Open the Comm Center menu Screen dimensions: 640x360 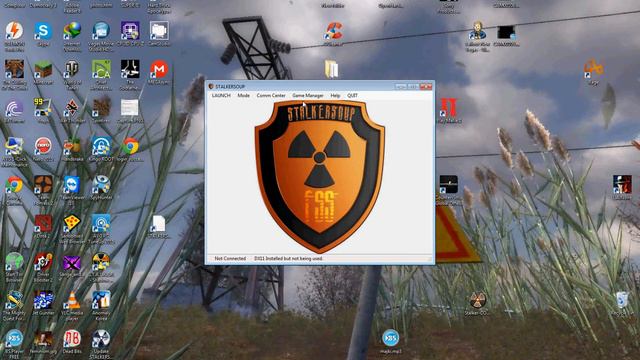271,95
